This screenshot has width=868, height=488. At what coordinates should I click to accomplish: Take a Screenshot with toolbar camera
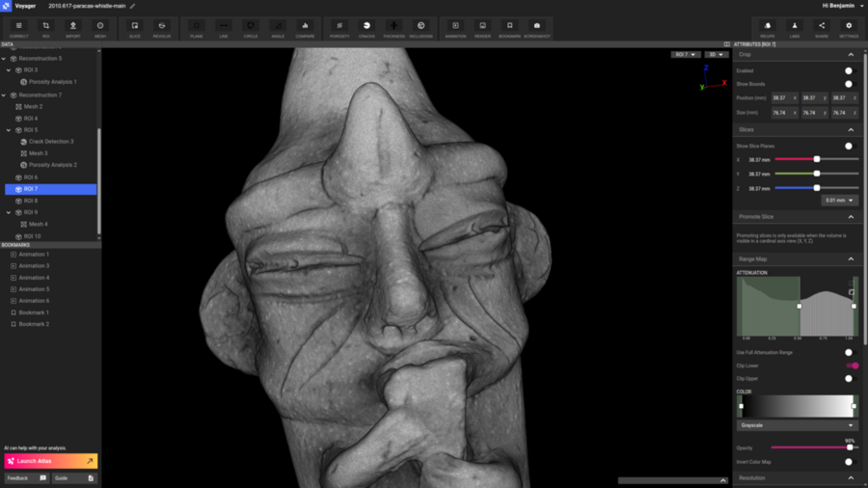pos(537,29)
